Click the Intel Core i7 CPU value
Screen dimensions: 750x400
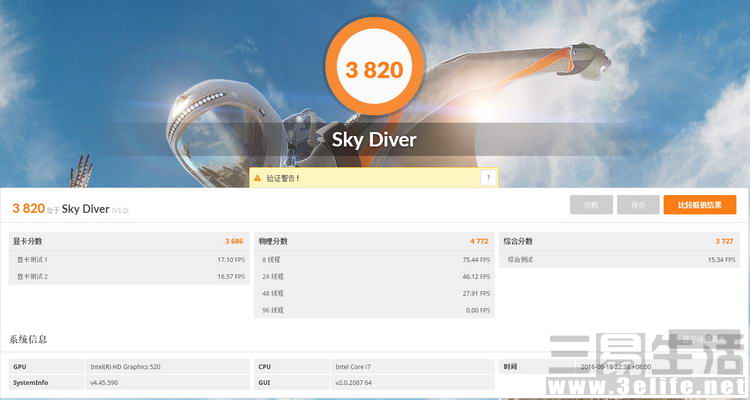353,367
